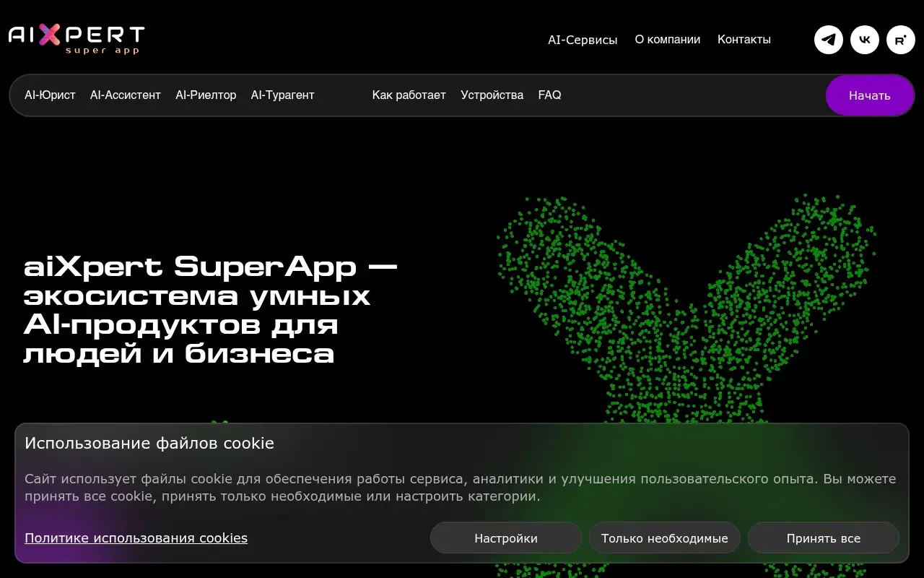The image size is (924, 578).
Task: Select AI-Турагент in the product bar
Action: pos(283,95)
